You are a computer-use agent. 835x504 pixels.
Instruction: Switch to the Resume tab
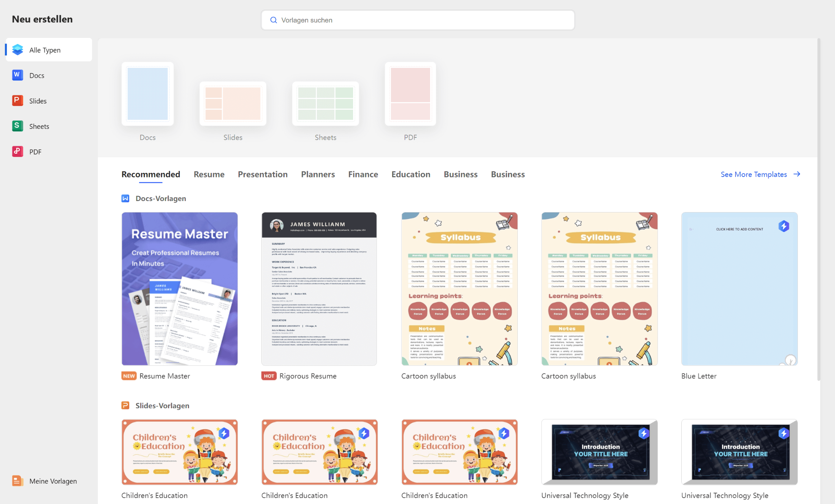[x=209, y=175]
